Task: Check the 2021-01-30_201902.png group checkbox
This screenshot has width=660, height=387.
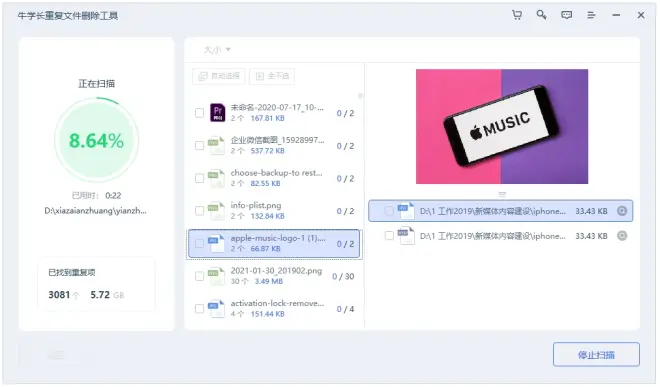Action: point(200,276)
